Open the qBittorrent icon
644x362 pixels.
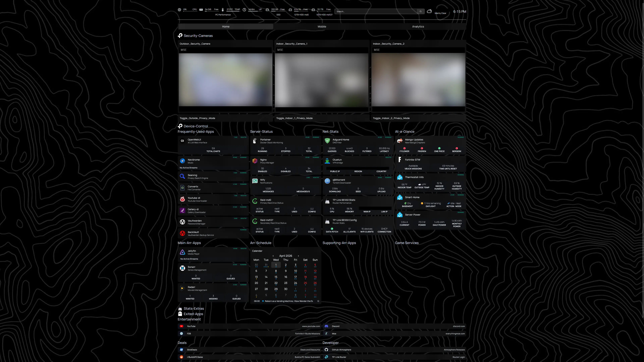click(327, 181)
